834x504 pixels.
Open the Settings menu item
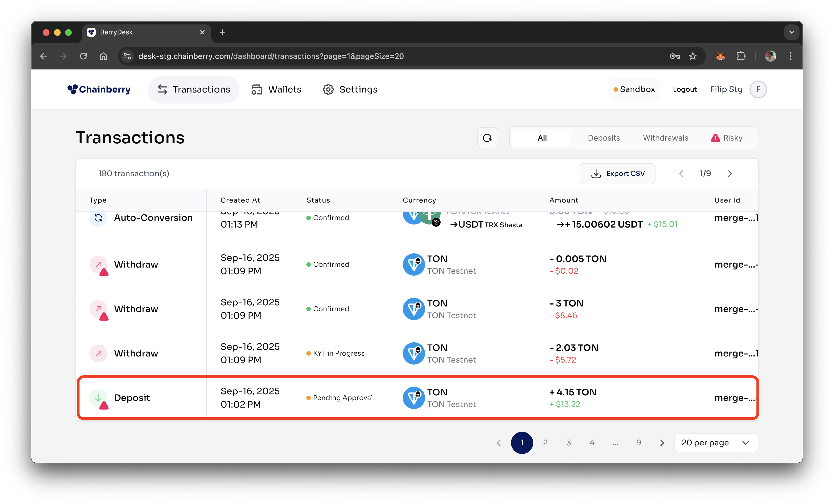coord(350,89)
